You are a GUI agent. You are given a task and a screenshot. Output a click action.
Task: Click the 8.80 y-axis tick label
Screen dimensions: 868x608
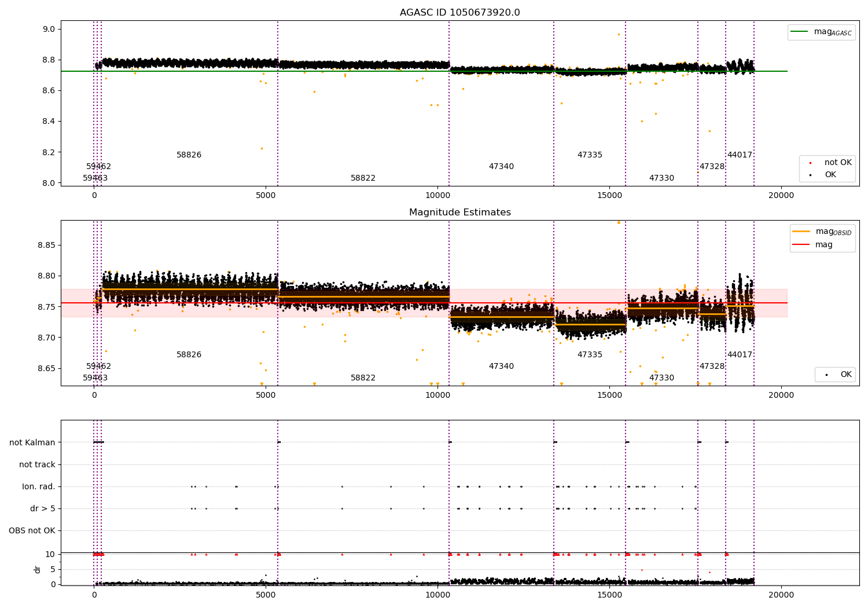(x=46, y=276)
